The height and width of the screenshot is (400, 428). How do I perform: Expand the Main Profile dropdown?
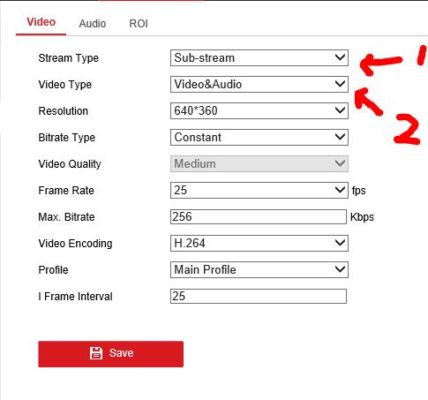pyautogui.click(x=259, y=270)
